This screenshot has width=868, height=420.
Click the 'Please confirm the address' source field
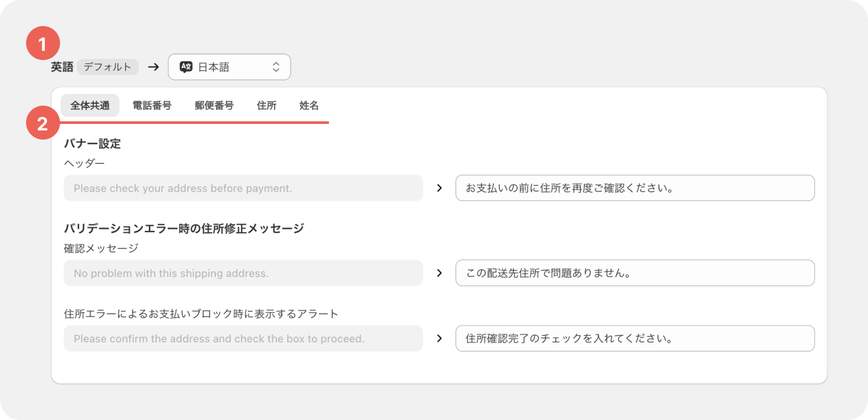tap(243, 338)
